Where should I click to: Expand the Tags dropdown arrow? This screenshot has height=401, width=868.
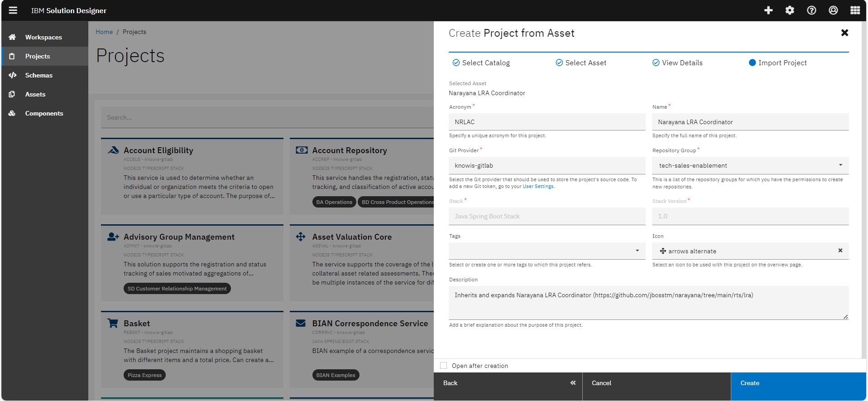click(x=637, y=251)
